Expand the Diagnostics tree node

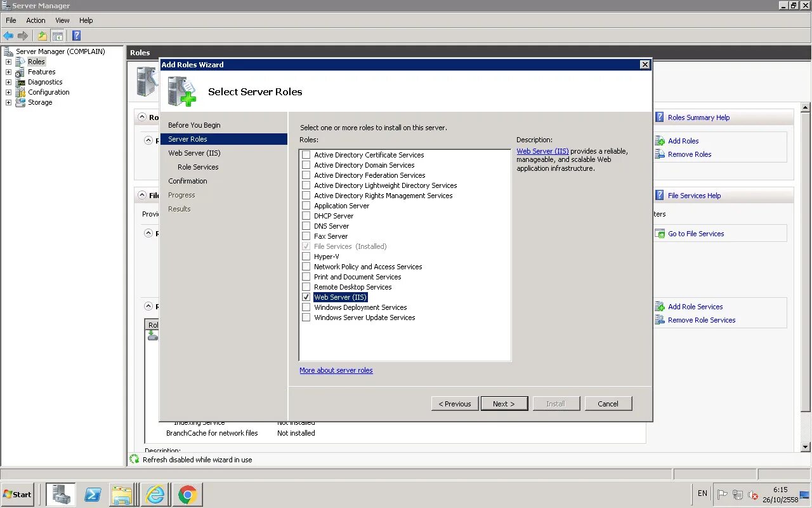(8, 82)
